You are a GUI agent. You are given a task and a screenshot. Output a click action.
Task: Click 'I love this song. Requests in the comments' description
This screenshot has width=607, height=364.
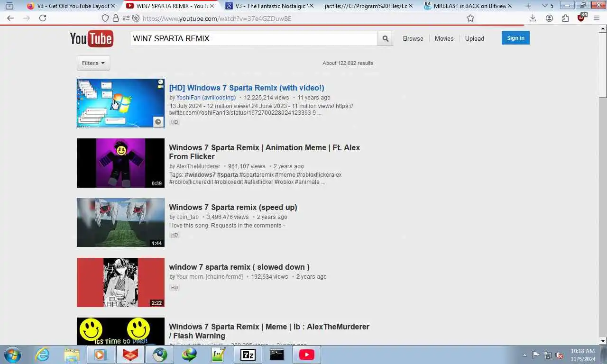tap(227, 226)
